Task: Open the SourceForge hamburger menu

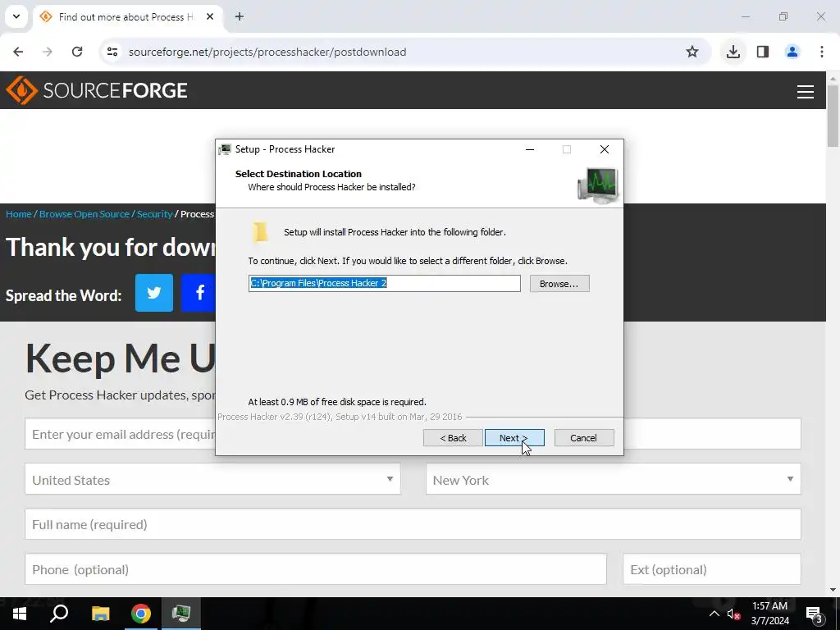Action: point(806,92)
